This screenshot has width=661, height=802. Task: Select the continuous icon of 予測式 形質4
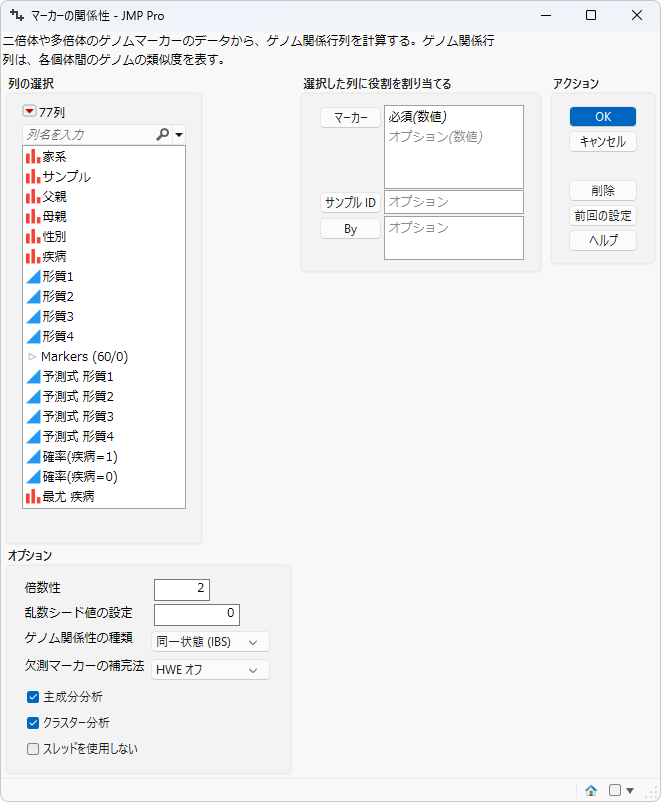[x=33, y=437]
